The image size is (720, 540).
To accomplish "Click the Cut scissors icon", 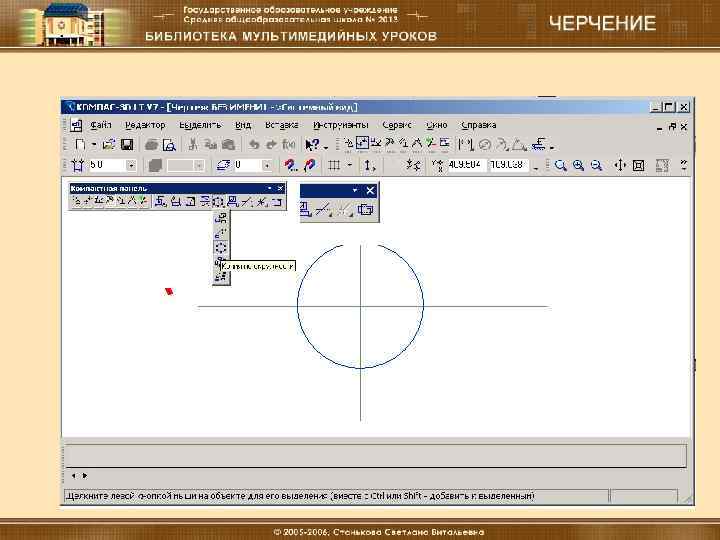I will point(193,145).
